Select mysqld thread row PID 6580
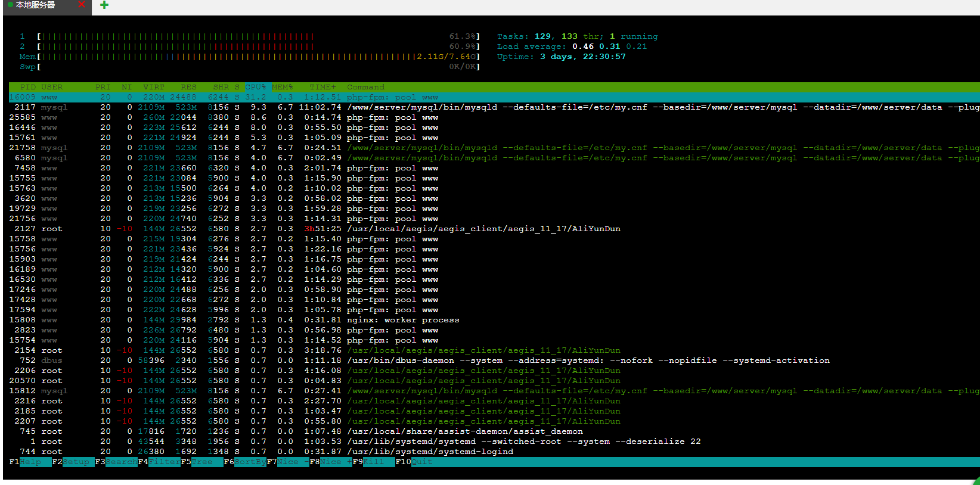 click(x=494, y=158)
